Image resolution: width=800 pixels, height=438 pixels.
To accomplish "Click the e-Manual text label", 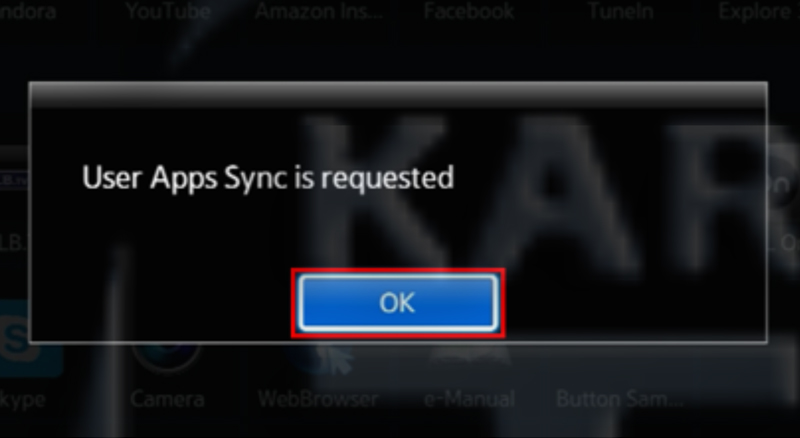I will click(469, 399).
